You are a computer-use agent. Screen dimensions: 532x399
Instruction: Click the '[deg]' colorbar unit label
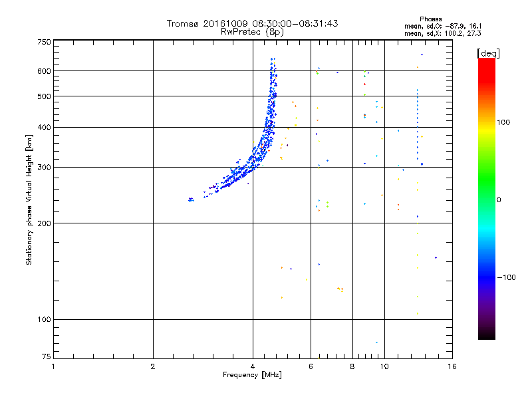coord(488,53)
